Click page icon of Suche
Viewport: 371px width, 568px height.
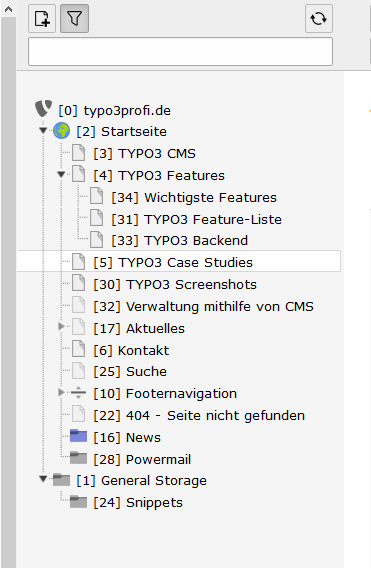point(78,371)
